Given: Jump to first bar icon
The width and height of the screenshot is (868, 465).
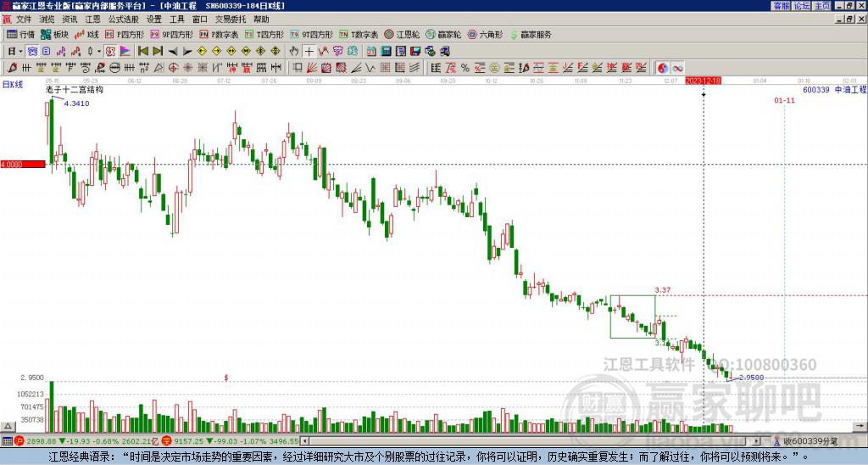Looking at the screenshot, I should click(x=142, y=52).
